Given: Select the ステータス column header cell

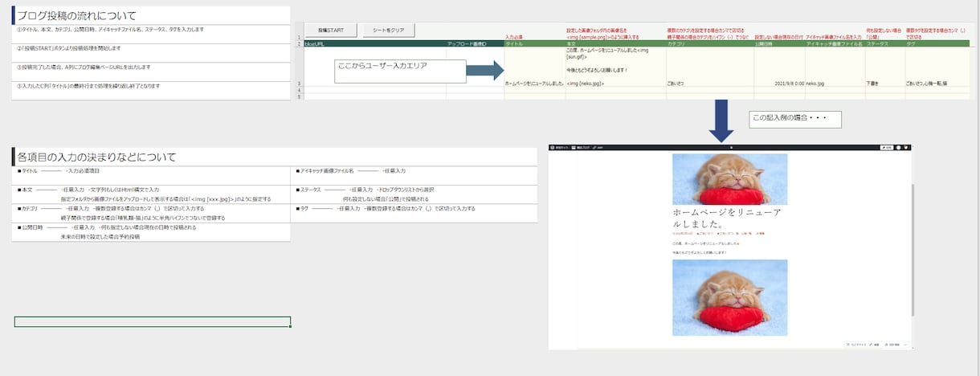Looking at the screenshot, I should (884, 43).
